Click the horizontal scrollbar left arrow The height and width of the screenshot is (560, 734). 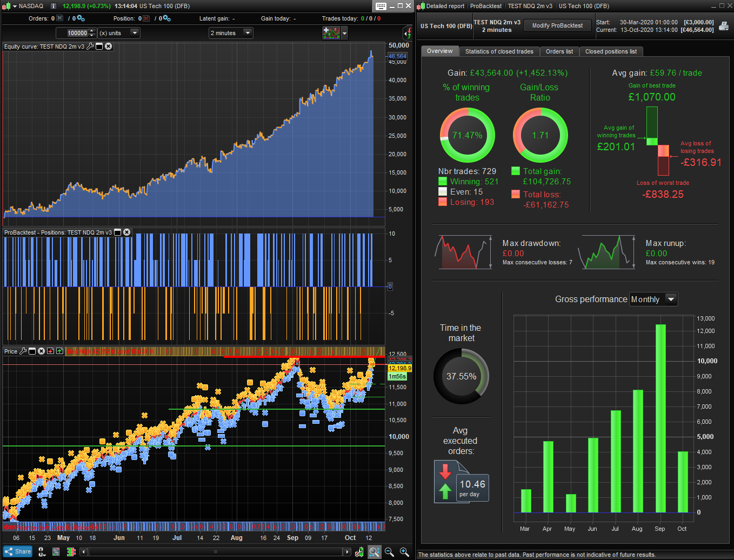point(83,552)
